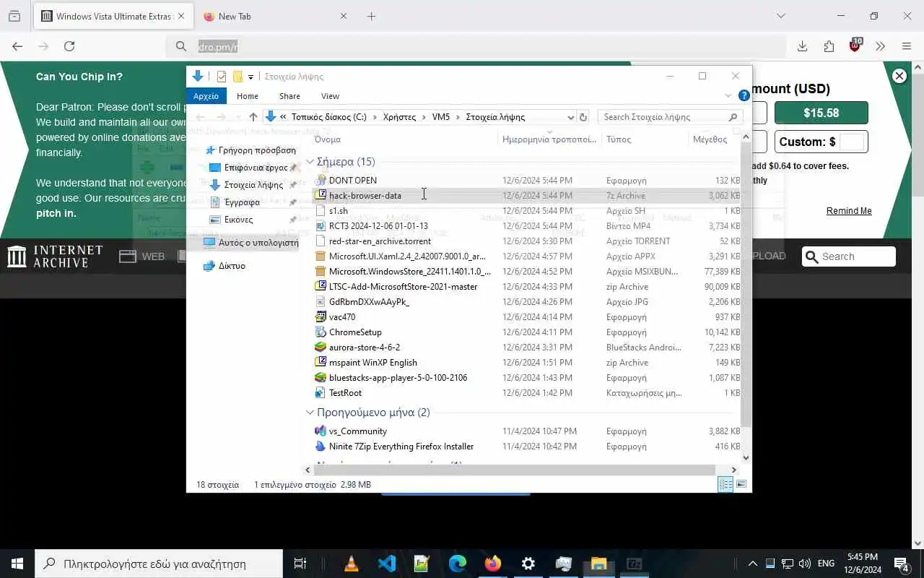Screen dimensions: 924x578
Task: Click the Custom donation amount field
Action: pyautogui.click(x=852, y=142)
